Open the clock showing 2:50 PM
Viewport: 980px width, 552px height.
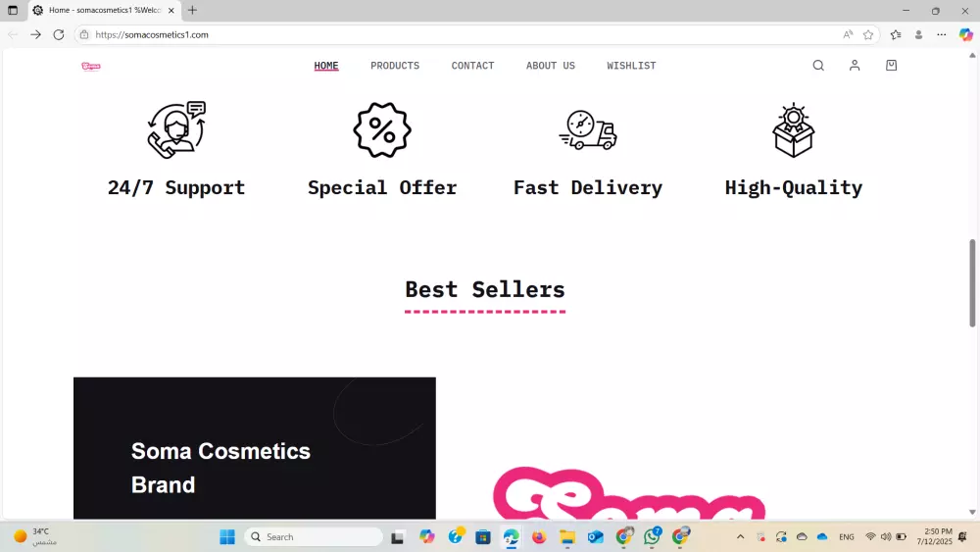coord(934,536)
